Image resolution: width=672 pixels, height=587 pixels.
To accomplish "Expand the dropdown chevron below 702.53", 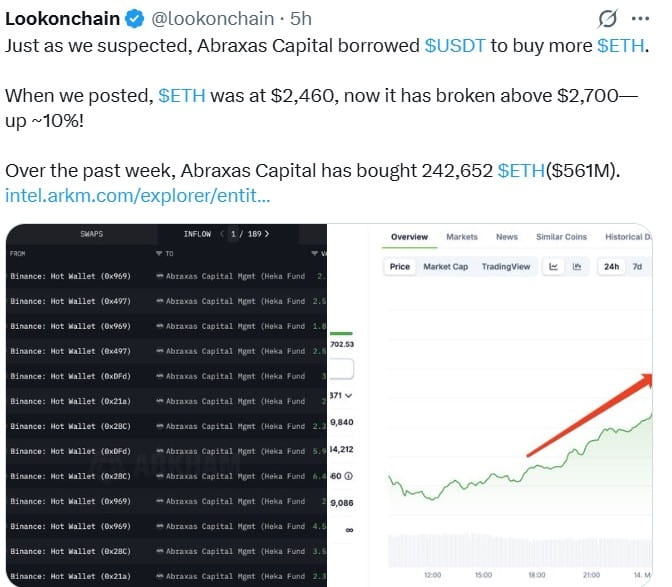I will [348, 396].
